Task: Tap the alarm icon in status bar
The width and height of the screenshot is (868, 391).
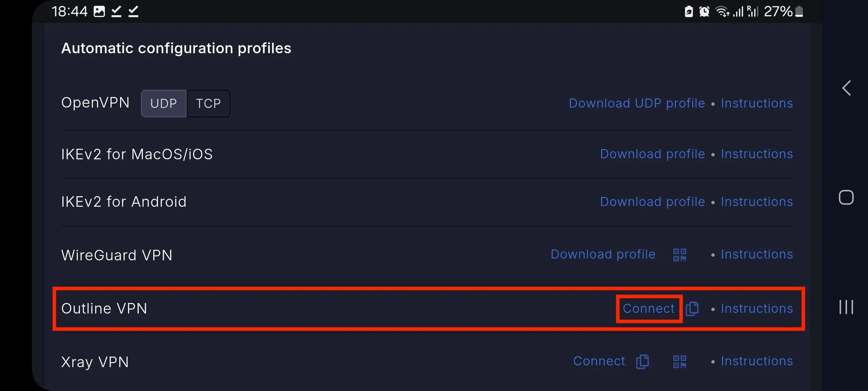Action: (x=704, y=12)
